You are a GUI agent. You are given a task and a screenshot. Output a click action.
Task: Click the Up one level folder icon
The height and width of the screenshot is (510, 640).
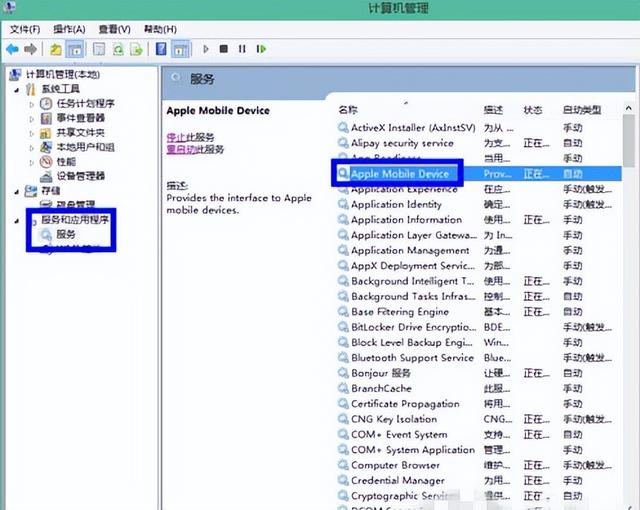56,49
